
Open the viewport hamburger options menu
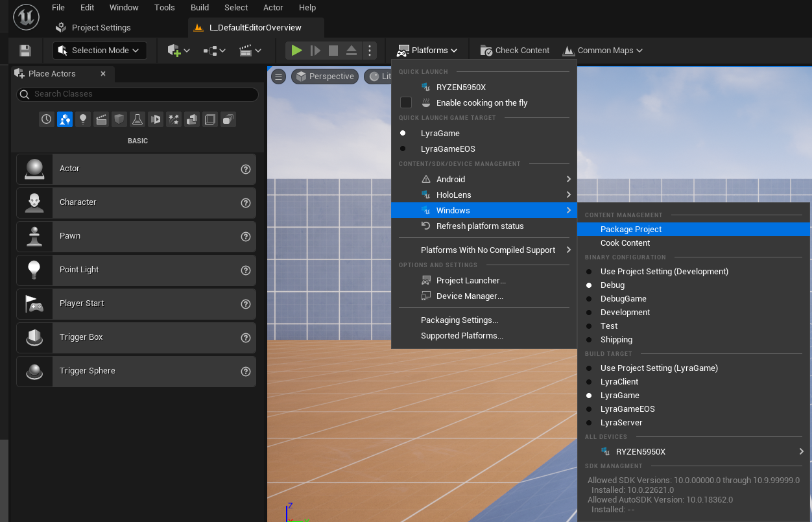click(x=278, y=77)
